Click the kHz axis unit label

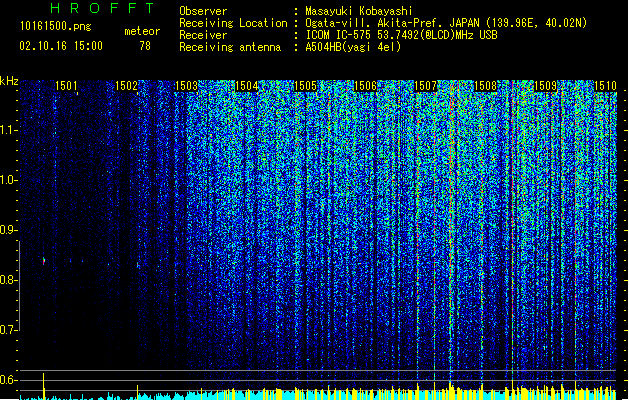coord(9,81)
